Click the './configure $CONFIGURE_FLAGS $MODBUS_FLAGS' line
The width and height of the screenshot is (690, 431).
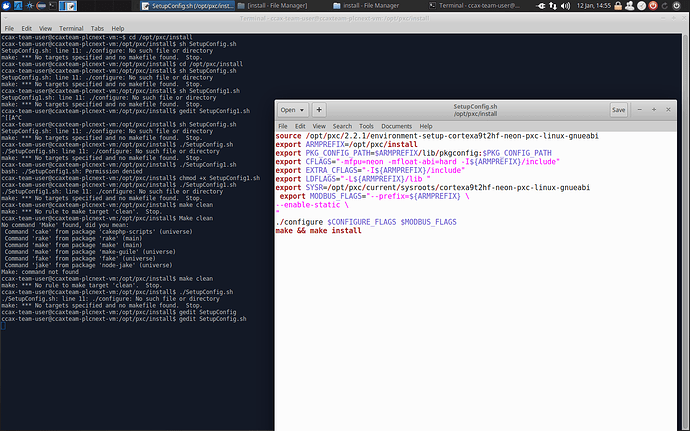pos(366,222)
